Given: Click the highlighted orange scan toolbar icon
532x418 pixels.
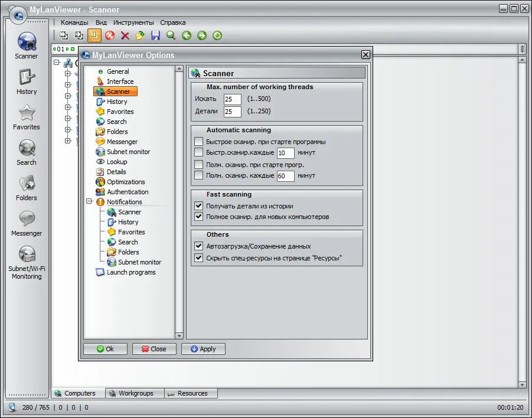Looking at the screenshot, I should pyautogui.click(x=94, y=35).
